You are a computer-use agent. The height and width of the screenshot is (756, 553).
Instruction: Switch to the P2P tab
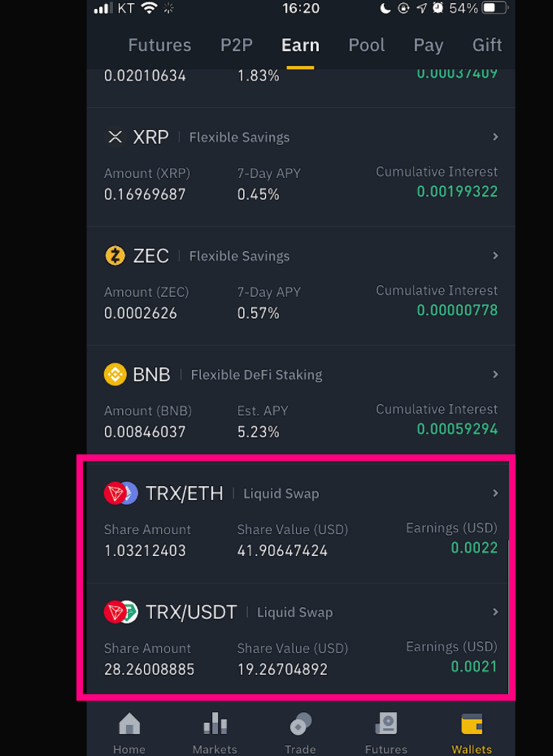pos(237,46)
